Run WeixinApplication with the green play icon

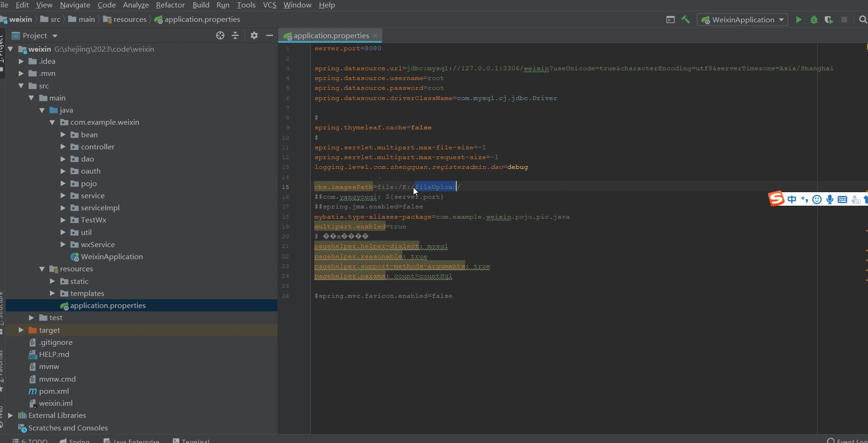click(x=799, y=20)
